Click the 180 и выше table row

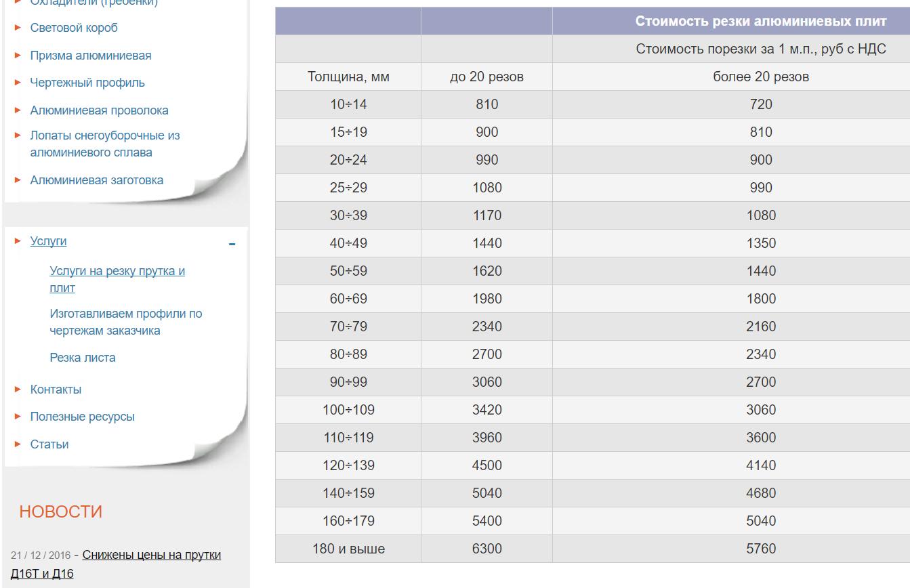tap(348, 549)
